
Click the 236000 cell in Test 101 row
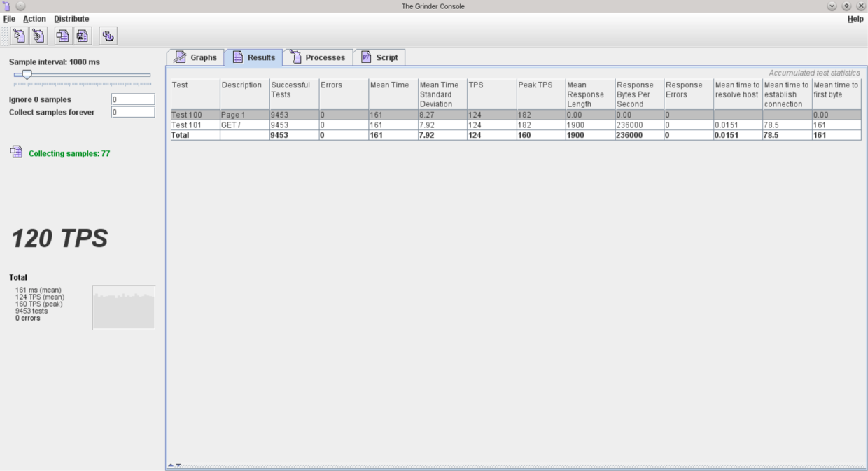640,125
